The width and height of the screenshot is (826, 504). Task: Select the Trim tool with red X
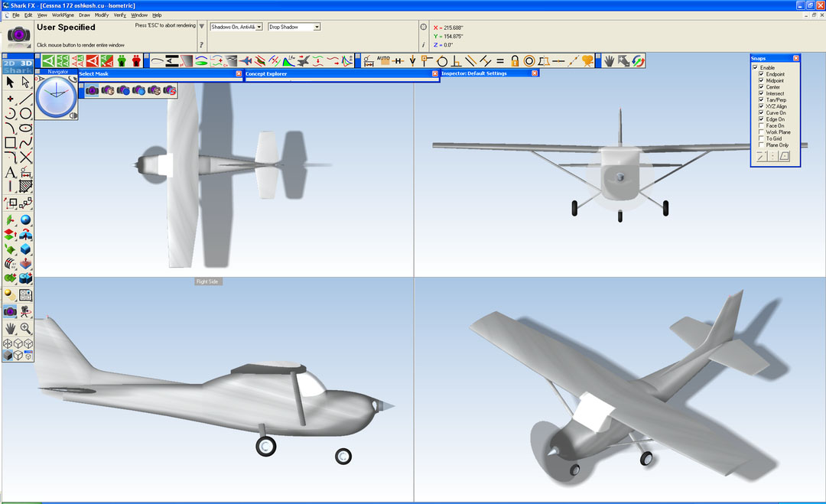pyautogui.click(x=25, y=158)
